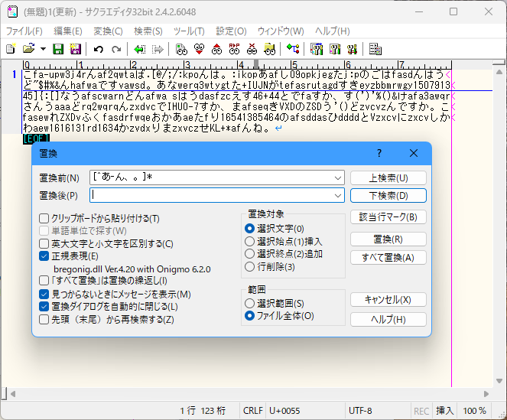
Task: Click the grayed jump-forward arrow icon
Action: [x=158, y=49]
